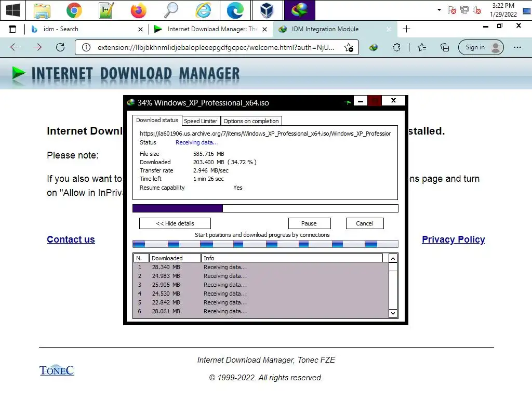Open the Contact us link
This screenshot has width=532, height=399.
(71, 240)
